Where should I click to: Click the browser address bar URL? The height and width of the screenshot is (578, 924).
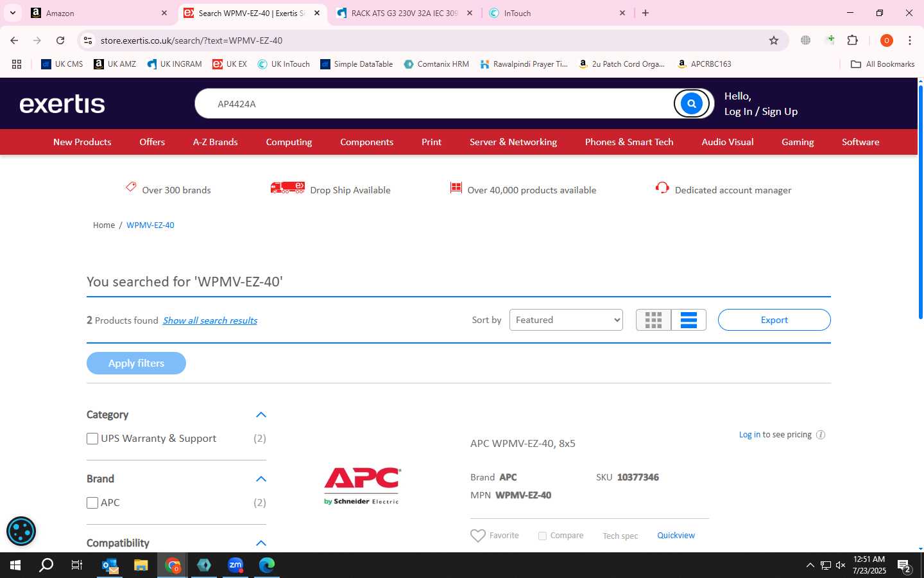point(191,40)
